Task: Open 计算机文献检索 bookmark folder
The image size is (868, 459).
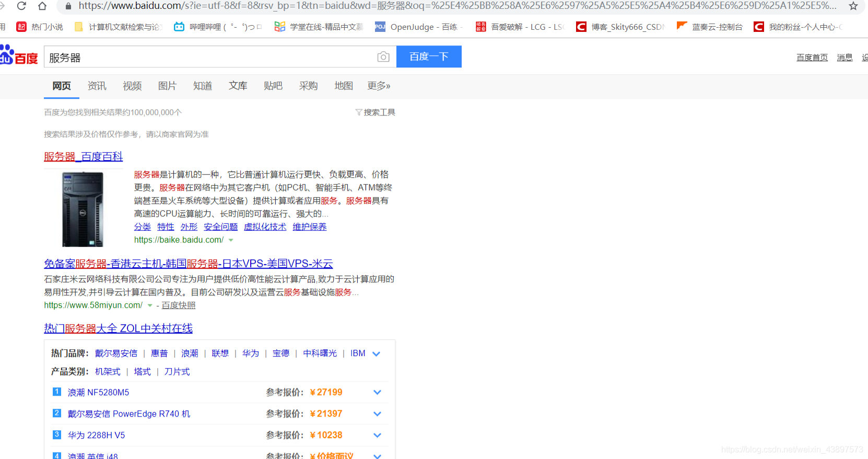Action: 119,27
